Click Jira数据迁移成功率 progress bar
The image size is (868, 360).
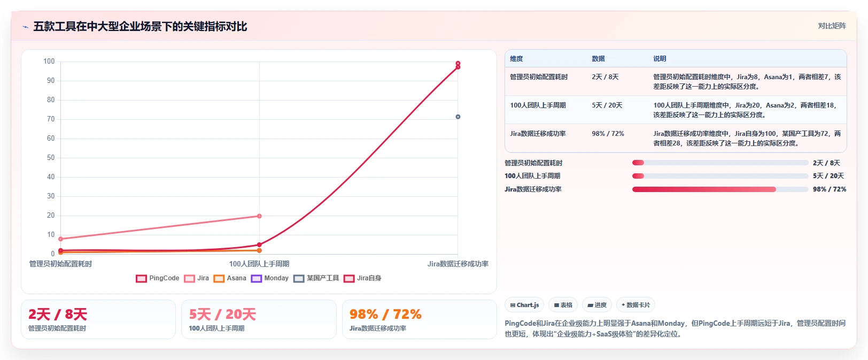[720, 189]
